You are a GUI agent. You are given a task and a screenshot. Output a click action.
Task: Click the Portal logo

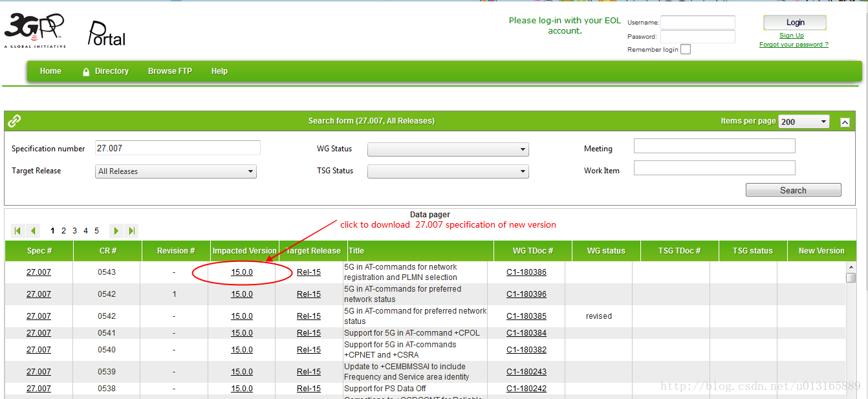coord(107,34)
